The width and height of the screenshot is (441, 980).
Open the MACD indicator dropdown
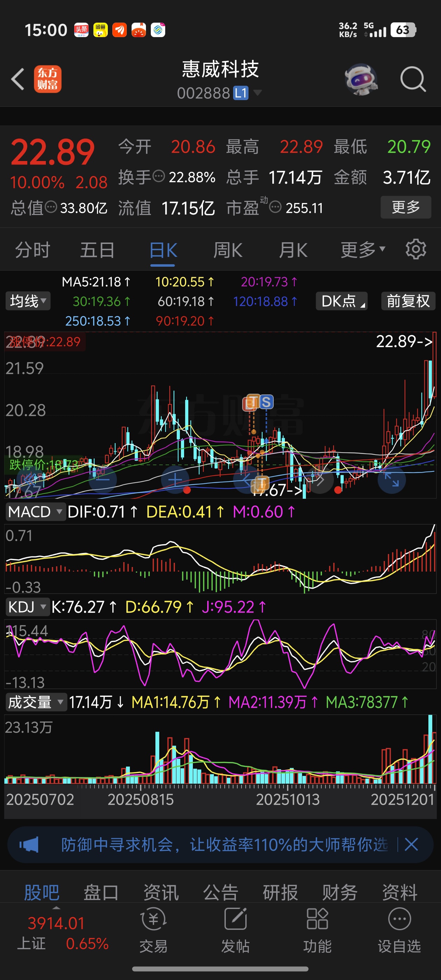35,512
